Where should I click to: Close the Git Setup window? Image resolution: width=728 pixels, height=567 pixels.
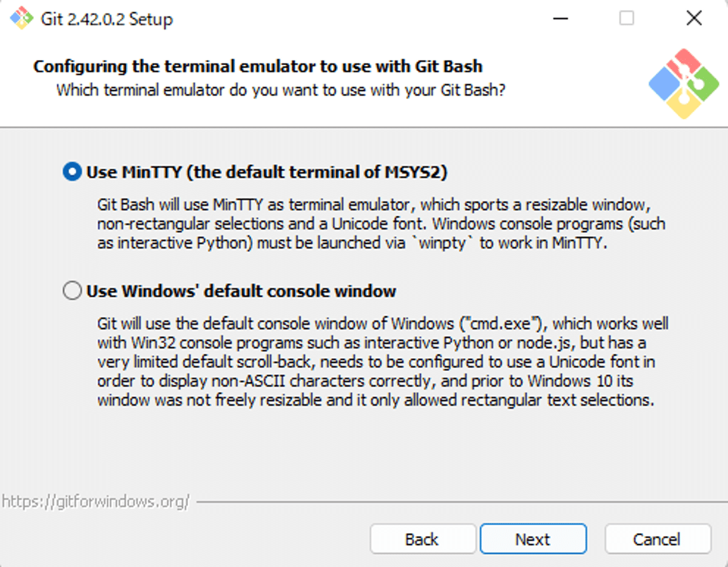coord(693,18)
